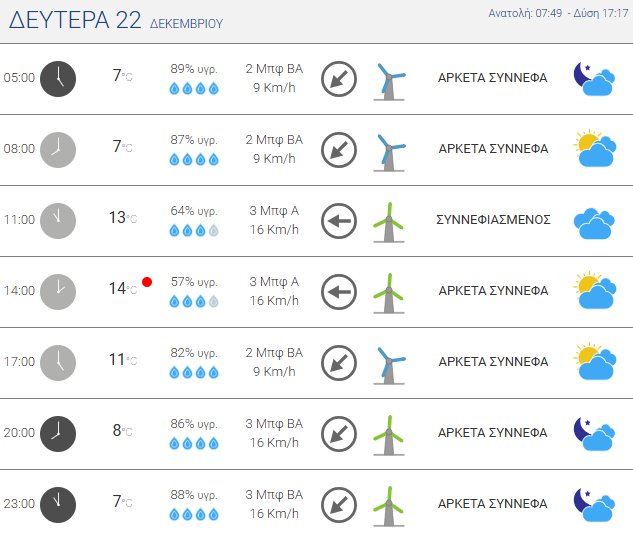This screenshot has height=540, width=633.
Task: Click the partly sunny icon at 14:00
Action: pos(594,292)
